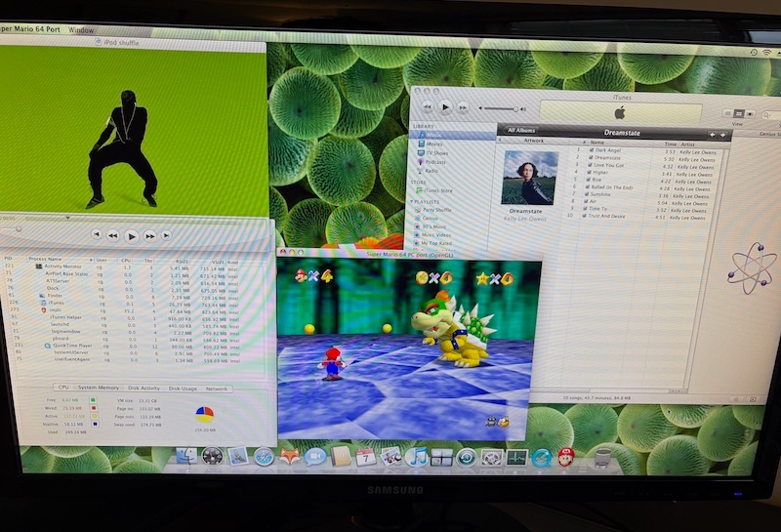
Task: Switch iTunes to grid view
Action: (739, 114)
